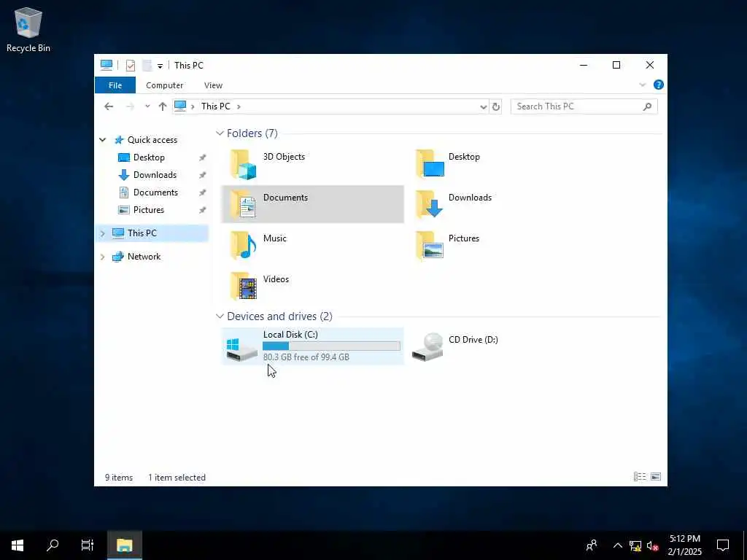Expand the Network tree node
747x560 pixels.
tap(102, 257)
